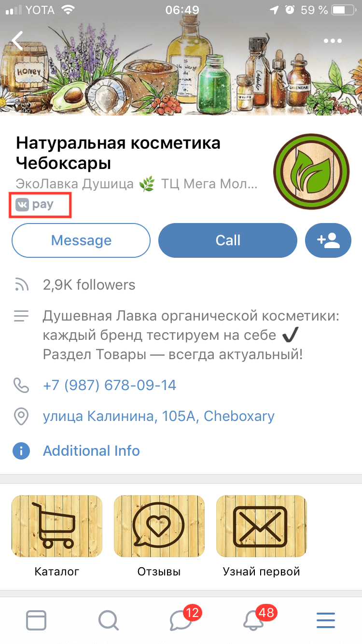Screen dimensions: 362x644
Task: Open the hamburger menu tab
Action: pyautogui.click(x=326, y=620)
